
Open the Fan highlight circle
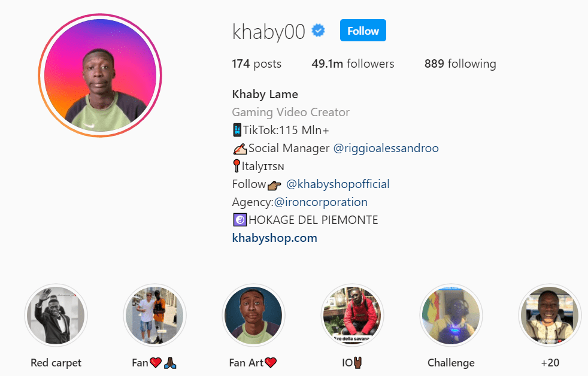point(154,316)
